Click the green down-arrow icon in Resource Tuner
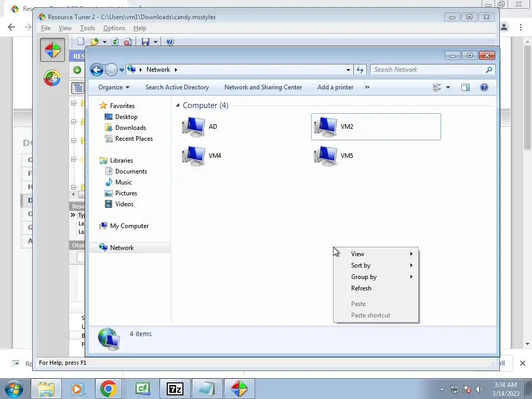The width and height of the screenshot is (532, 399). tap(77, 70)
